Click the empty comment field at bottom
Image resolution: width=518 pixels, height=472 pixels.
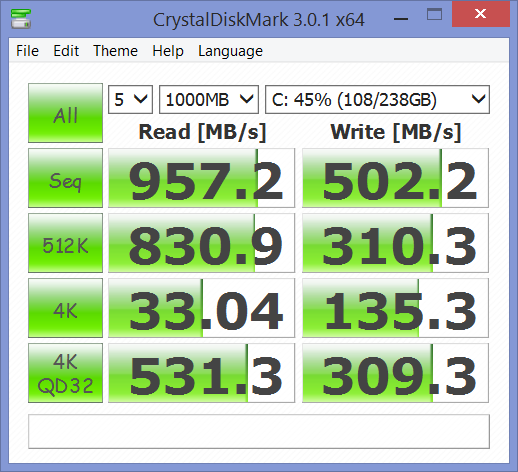click(259, 431)
